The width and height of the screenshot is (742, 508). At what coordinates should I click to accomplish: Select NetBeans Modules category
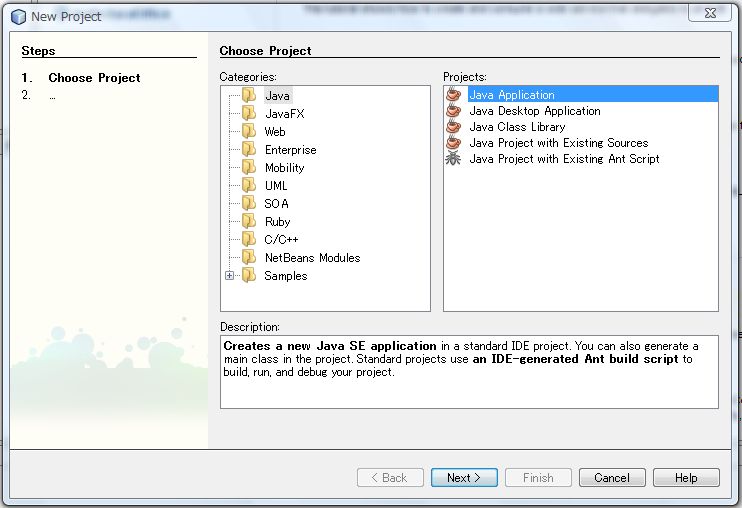(312, 258)
